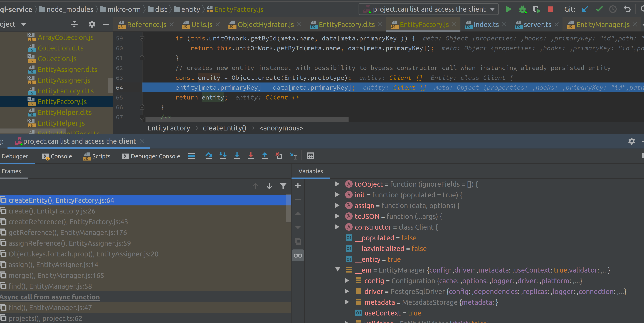Stop the debug session with the red square
The height and width of the screenshot is (323, 644).
point(550,9)
